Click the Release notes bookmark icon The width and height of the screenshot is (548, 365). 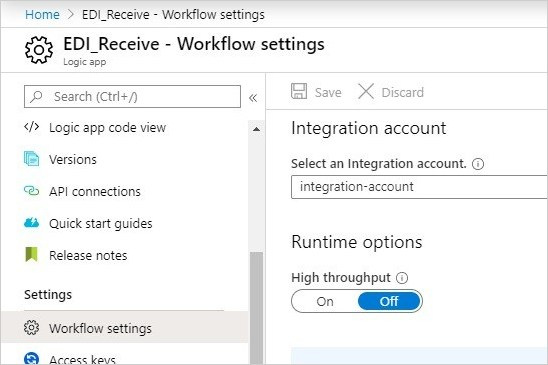(31, 255)
